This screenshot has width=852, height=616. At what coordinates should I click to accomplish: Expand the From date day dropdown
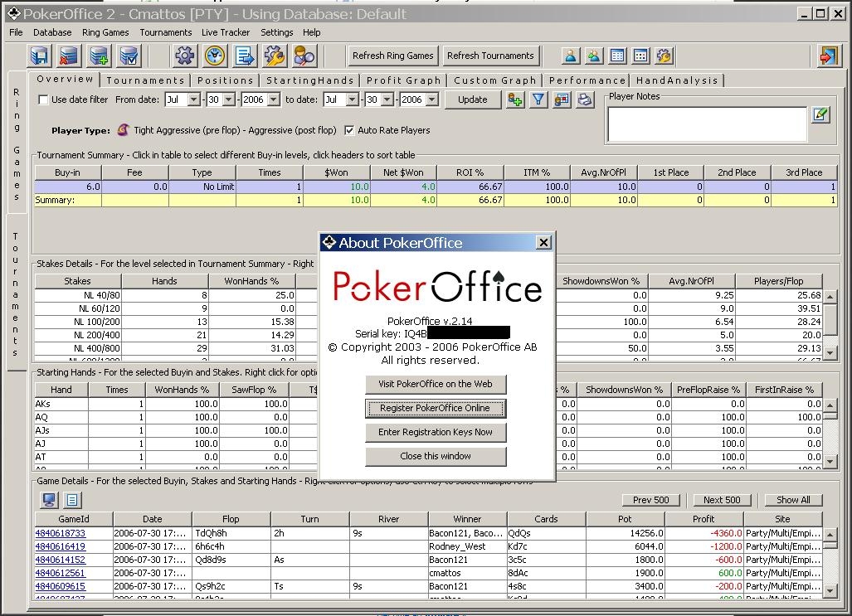click(x=232, y=99)
